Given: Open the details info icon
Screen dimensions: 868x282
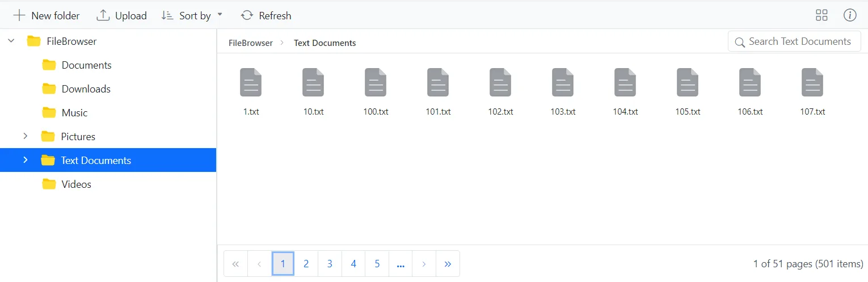Looking at the screenshot, I should (850, 15).
